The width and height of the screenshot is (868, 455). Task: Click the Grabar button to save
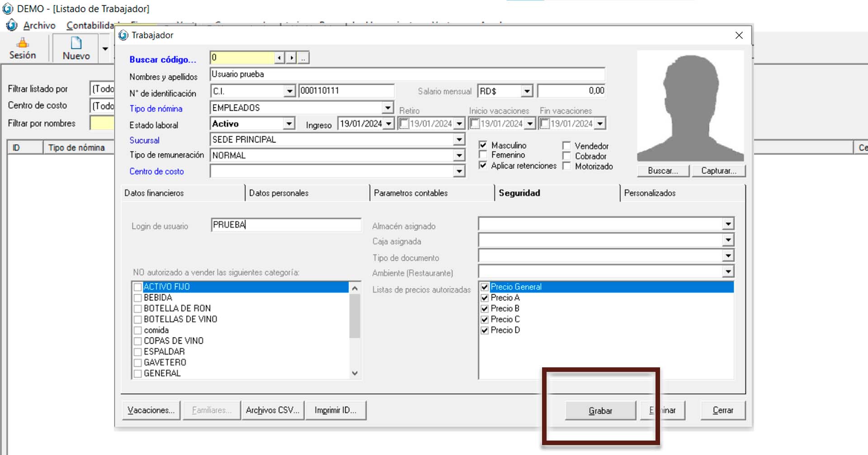click(600, 411)
